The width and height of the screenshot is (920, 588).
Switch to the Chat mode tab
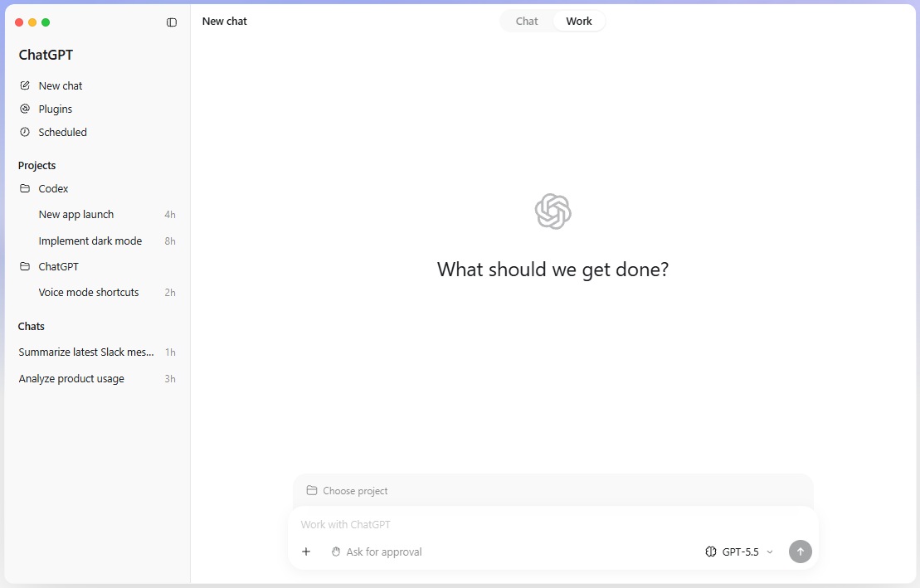tap(527, 21)
